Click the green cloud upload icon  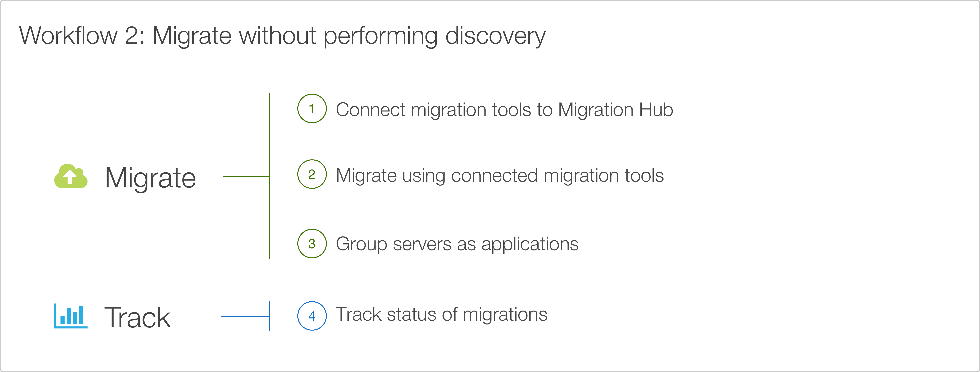pyautogui.click(x=71, y=176)
